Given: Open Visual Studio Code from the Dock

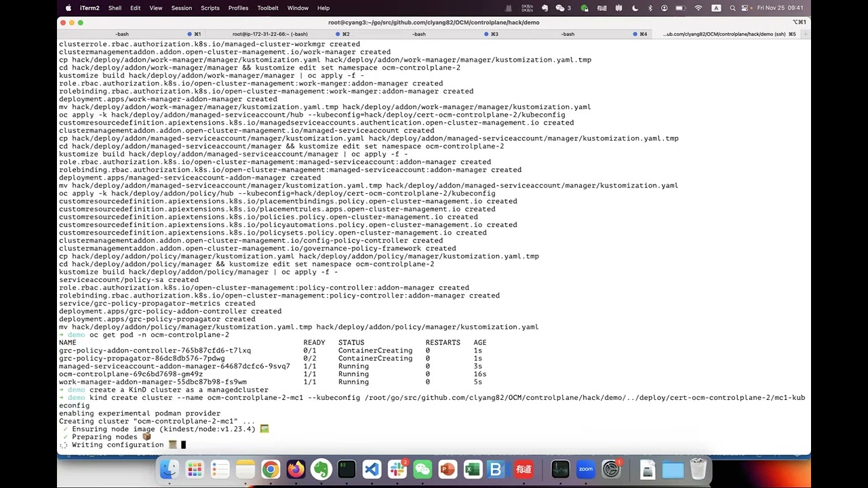Looking at the screenshot, I should 372,469.
